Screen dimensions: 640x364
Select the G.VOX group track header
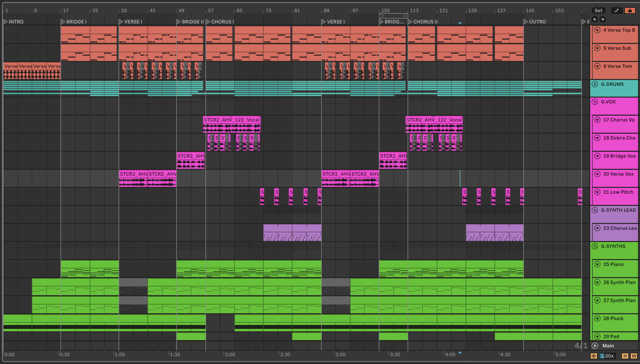(614, 106)
